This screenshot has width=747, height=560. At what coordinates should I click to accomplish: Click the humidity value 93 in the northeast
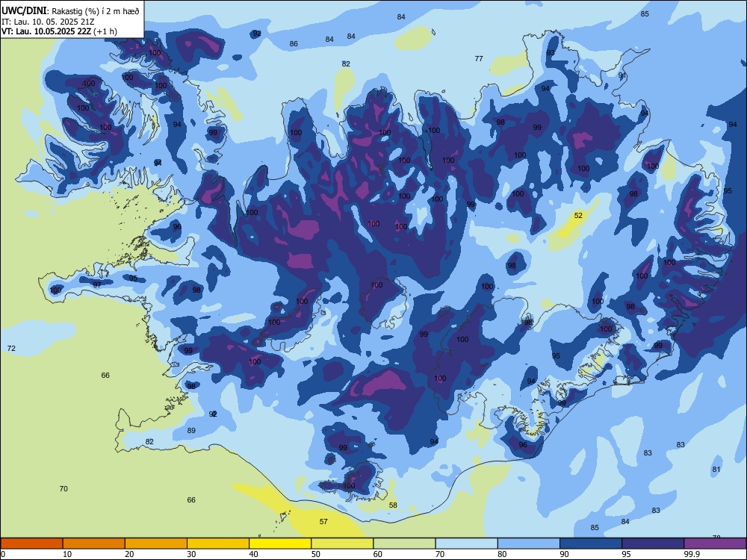pos(551,52)
